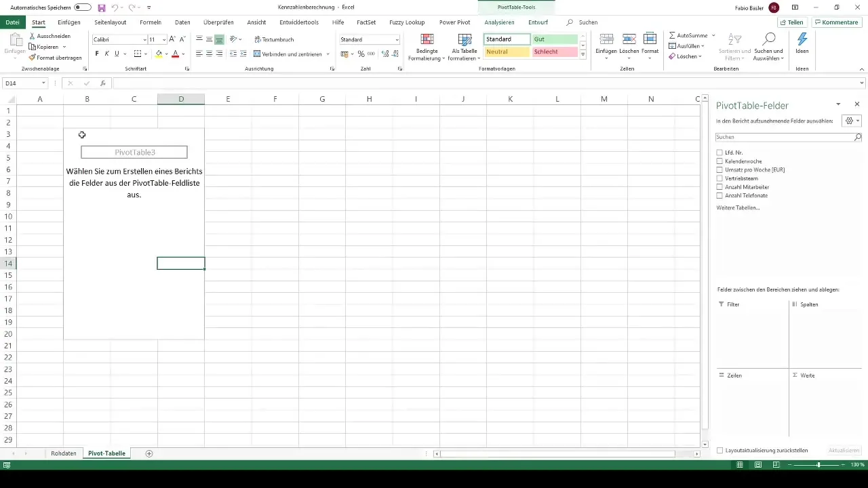Screen dimensions: 868x488
Task: Click Weitere Tabellen... link
Action: click(x=738, y=207)
